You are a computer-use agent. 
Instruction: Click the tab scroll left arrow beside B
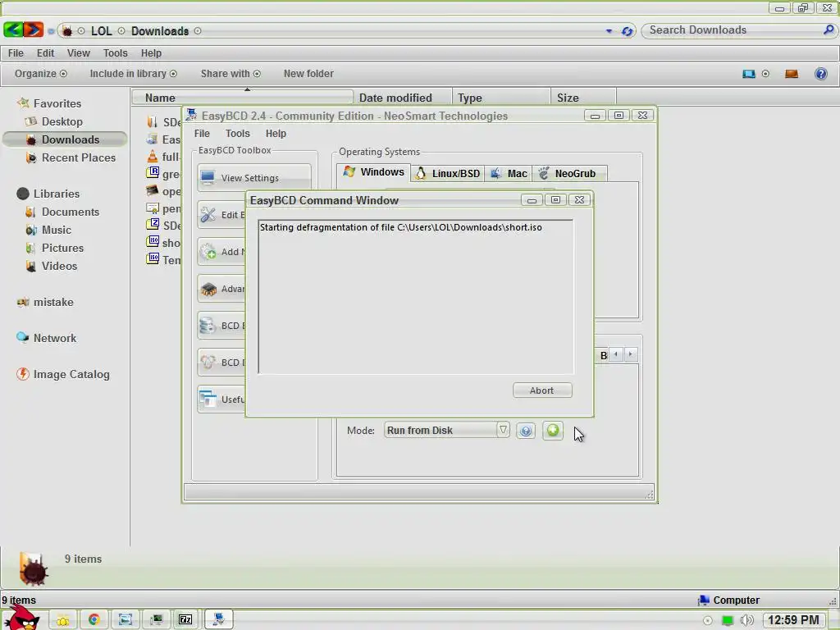click(616, 354)
